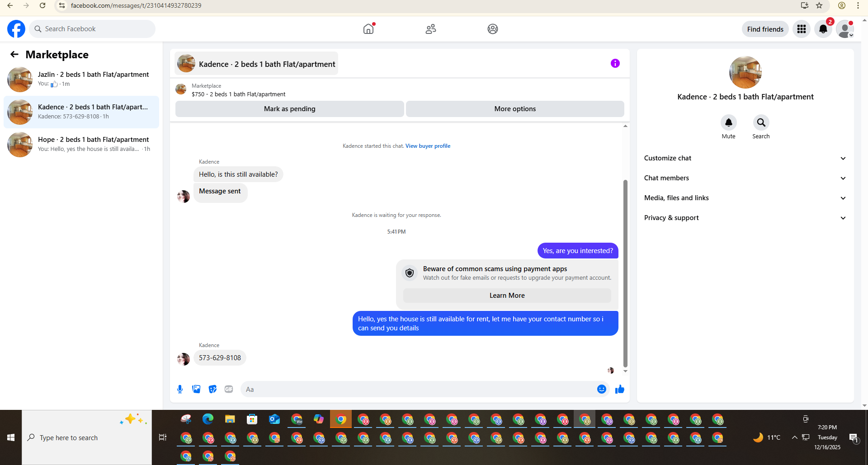Open Kadence conversation header
Viewport: 868px width, 465px height.
256,64
